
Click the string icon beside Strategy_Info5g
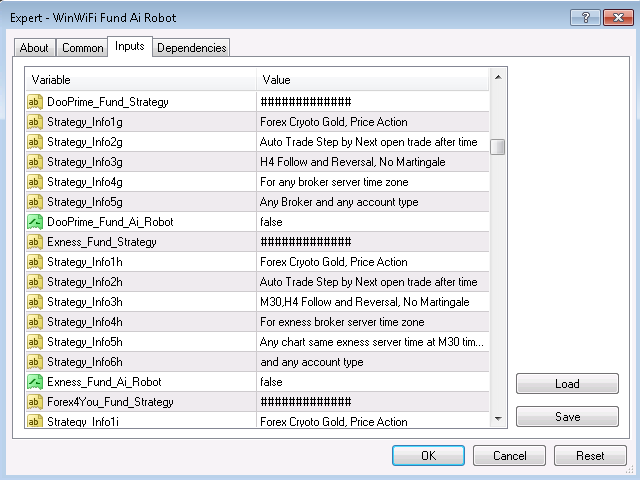coord(35,202)
